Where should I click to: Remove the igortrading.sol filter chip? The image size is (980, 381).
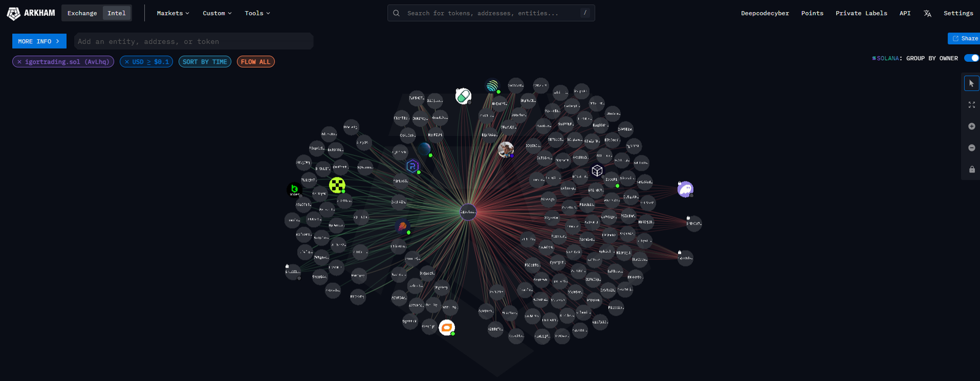point(20,62)
